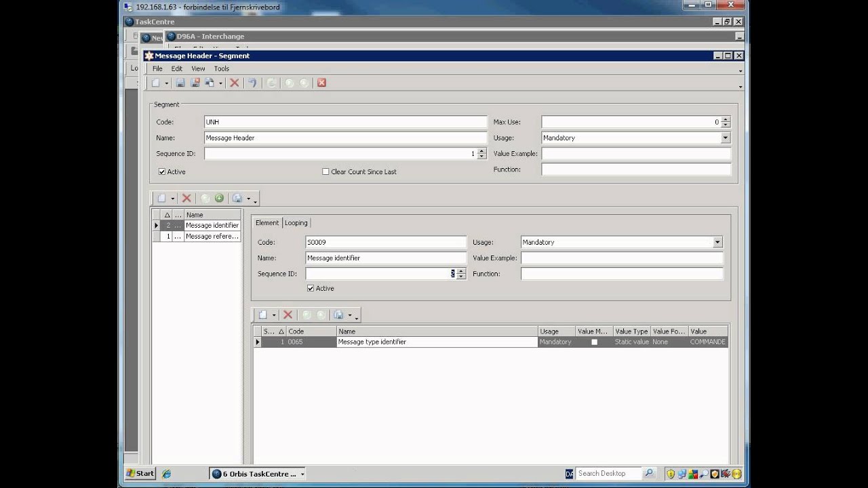Image resolution: width=868 pixels, height=488 pixels.
Task: Open the Tools menu
Action: pyautogui.click(x=222, y=68)
